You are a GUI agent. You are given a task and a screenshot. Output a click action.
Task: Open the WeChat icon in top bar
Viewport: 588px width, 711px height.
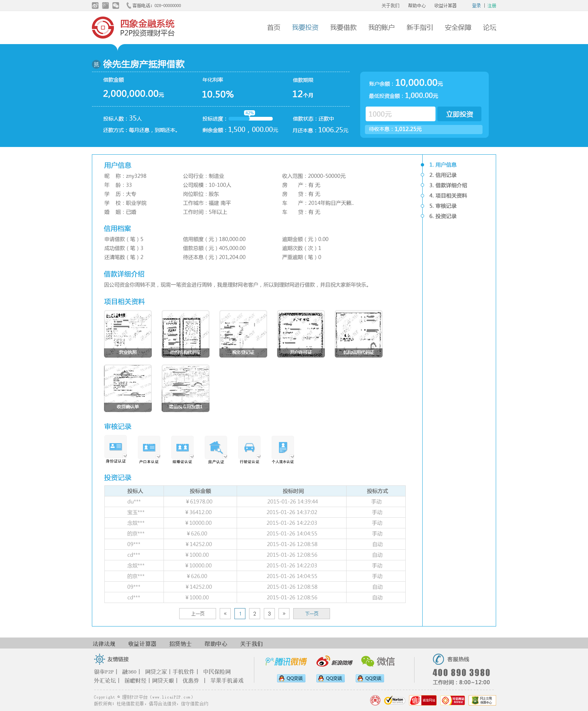116,6
